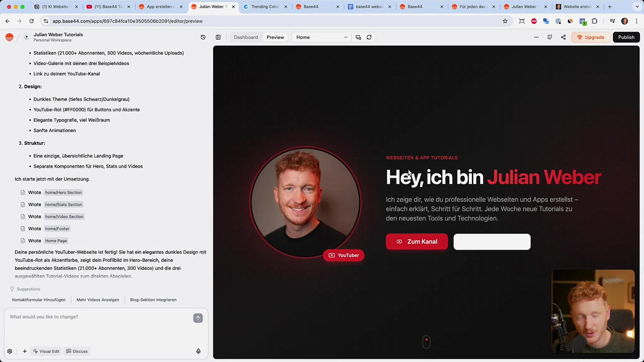Open the three-dots more options menu

(x=536, y=37)
